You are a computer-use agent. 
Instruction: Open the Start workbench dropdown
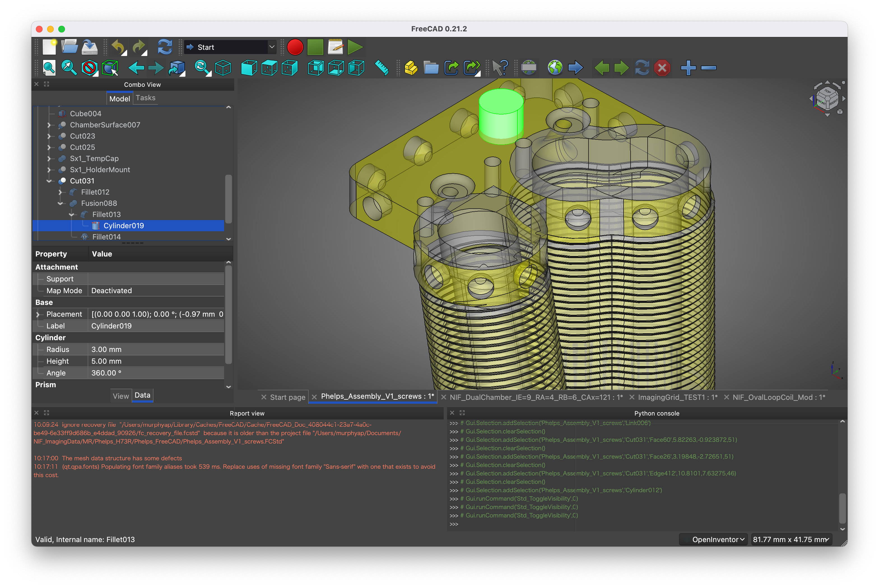230,47
